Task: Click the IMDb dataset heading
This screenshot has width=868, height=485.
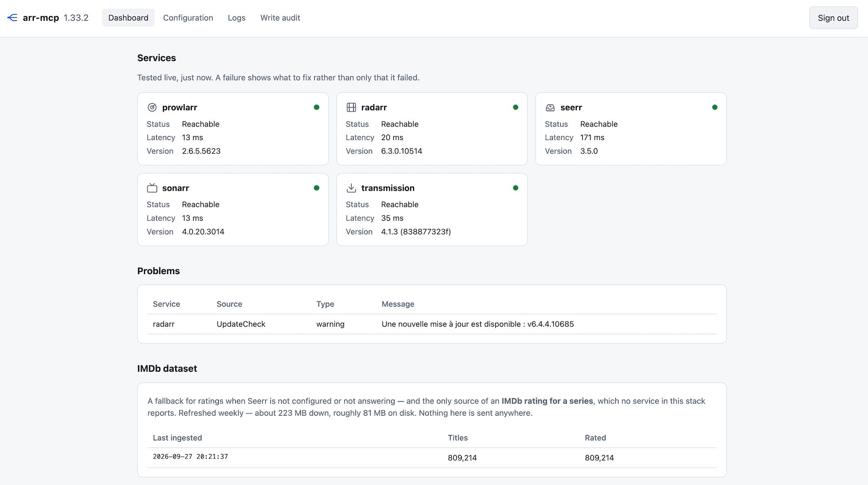Action: tap(167, 369)
